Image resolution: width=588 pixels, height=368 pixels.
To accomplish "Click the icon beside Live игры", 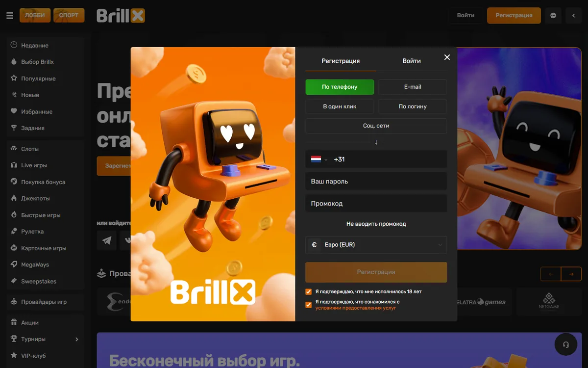I will [x=14, y=165].
